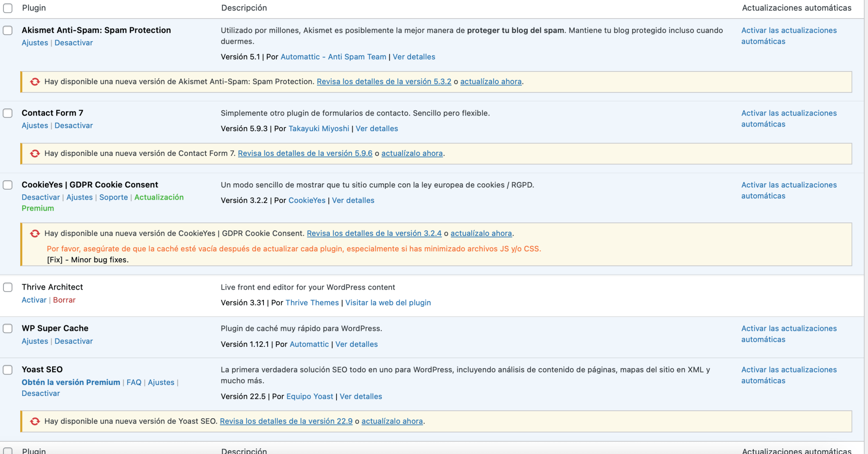View details of Akismet version 5.1
The height and width of the screenshot is (454, 868).
tap(414, 57)
